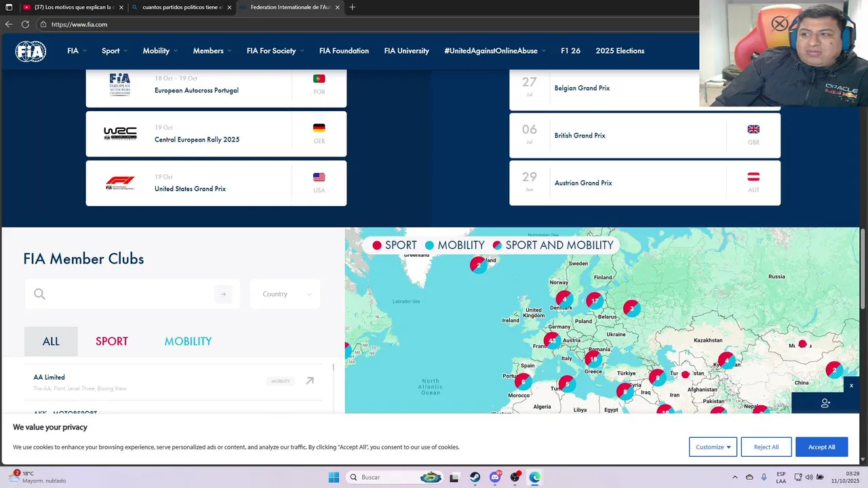Click the MOBILITY cyan legend dot on map

tap(429, 245)
